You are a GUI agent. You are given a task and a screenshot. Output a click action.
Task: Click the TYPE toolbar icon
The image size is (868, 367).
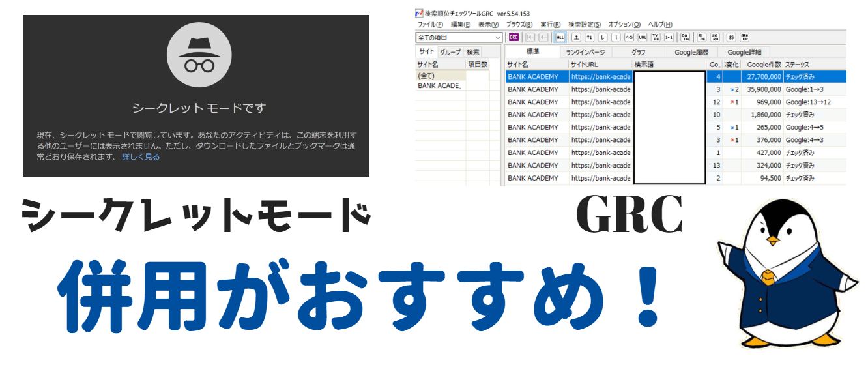click(656, 37)
